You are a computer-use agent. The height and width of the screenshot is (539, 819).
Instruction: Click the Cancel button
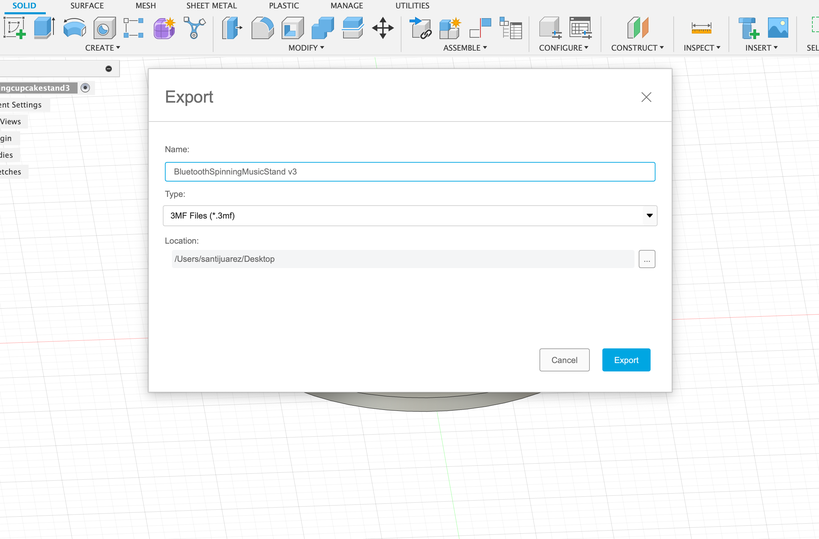point(564,360)
